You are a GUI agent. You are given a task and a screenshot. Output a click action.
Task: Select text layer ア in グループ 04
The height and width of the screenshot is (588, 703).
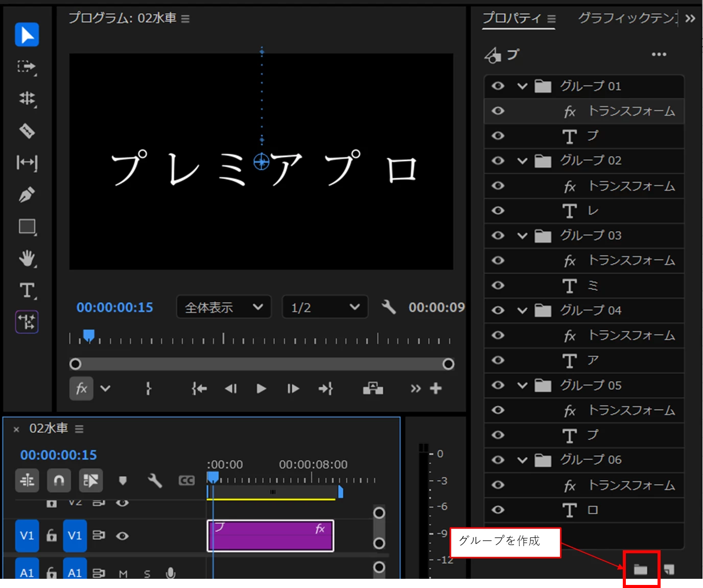(584, 360)
